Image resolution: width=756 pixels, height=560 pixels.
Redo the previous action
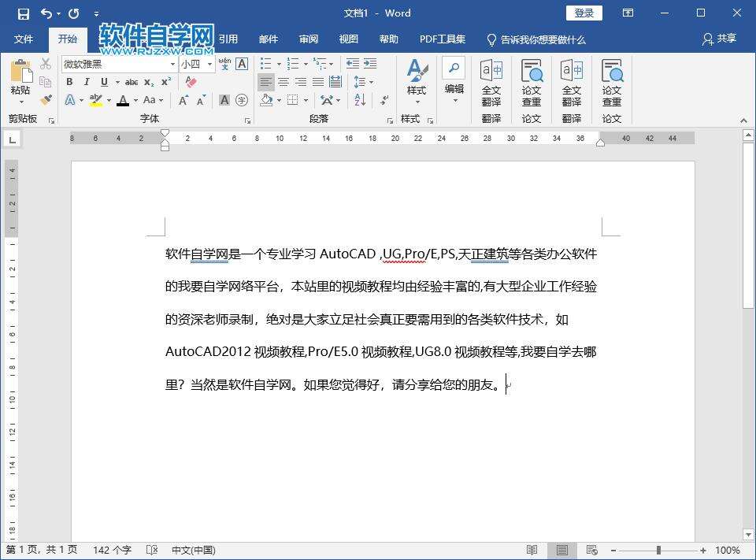click(x=74, y=13)
